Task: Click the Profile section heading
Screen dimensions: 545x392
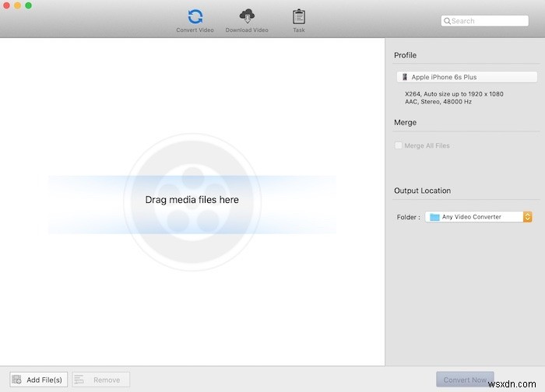Action: click(x=406, y=55)
